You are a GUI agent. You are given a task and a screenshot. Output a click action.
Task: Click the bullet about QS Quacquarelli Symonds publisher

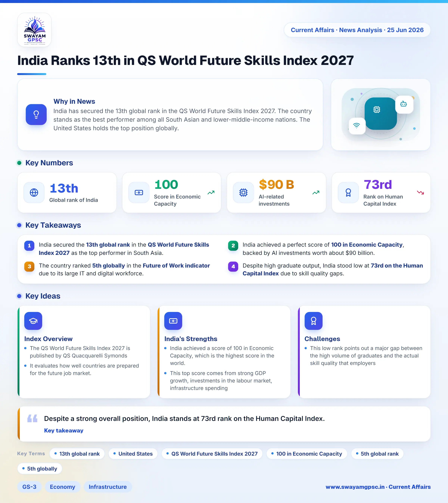[80, 352]
